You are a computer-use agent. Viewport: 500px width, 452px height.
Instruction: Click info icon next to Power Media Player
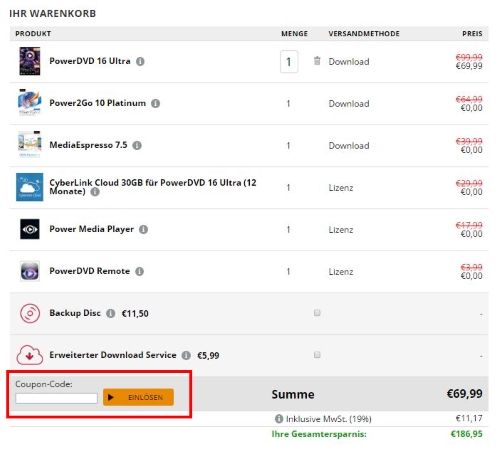pyautogui.click(x=143, y=230)
